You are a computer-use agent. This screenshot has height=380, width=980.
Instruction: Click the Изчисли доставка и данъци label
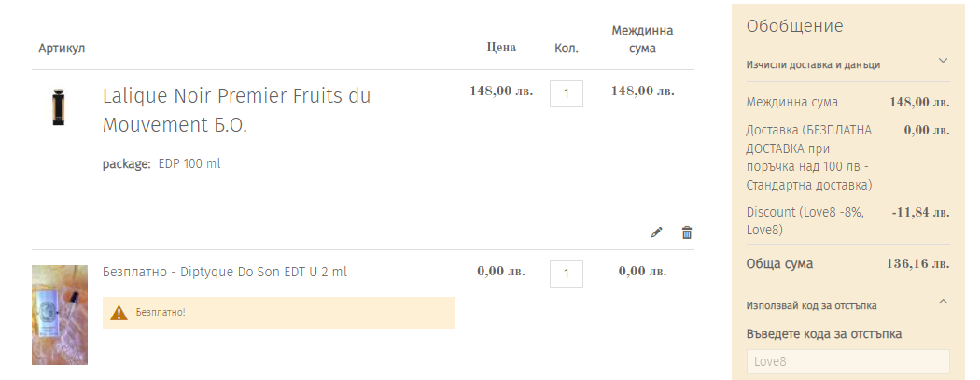813,64
